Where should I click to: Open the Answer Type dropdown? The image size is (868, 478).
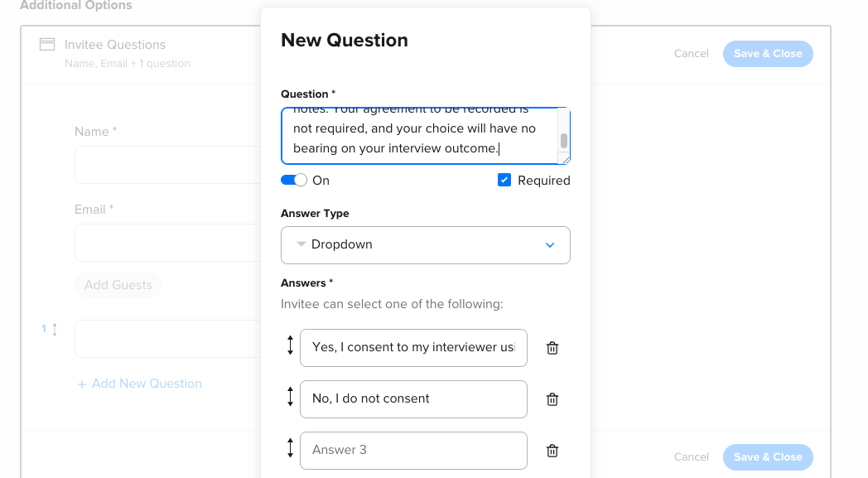tap(425, 245)
